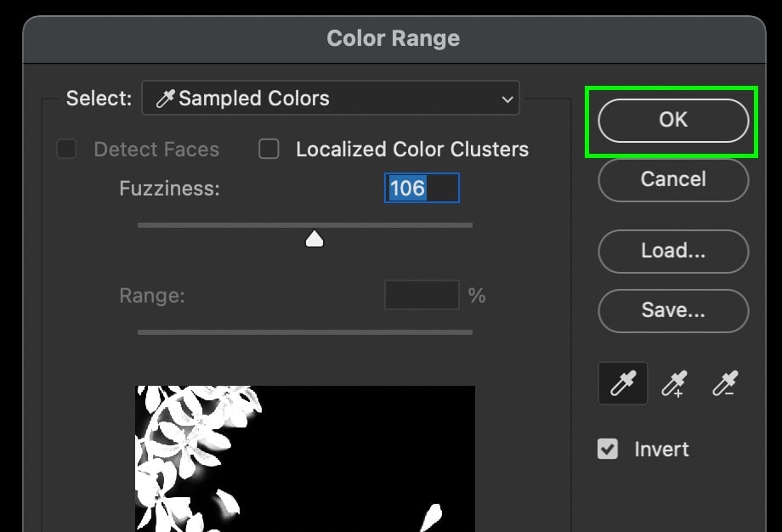
Task: Click the Color Range title bar
Action: tap(394, 39)
